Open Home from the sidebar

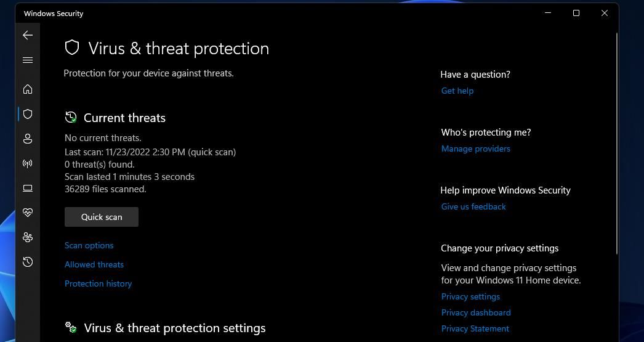point(28,89)
